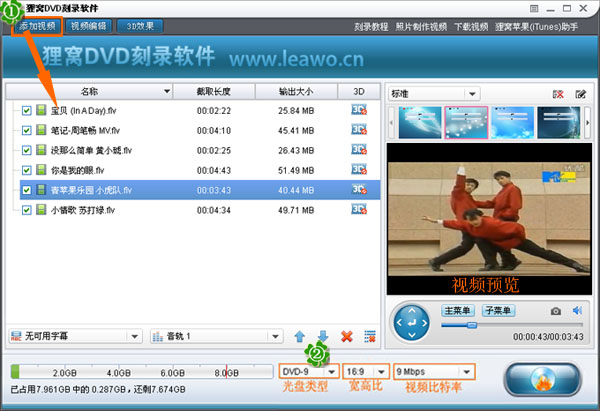Click the video preview display area
The height and width of the screenshot is (411, 600).
coord(489,219)
